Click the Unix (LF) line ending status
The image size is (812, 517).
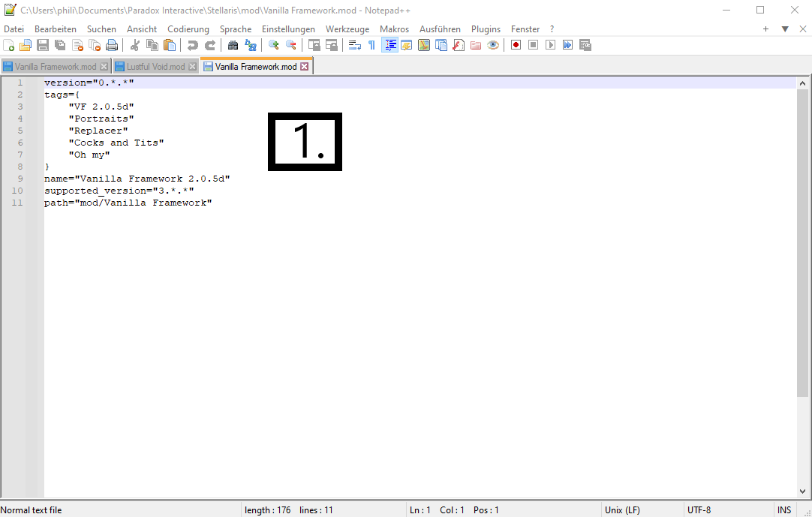tap(622, 510)
